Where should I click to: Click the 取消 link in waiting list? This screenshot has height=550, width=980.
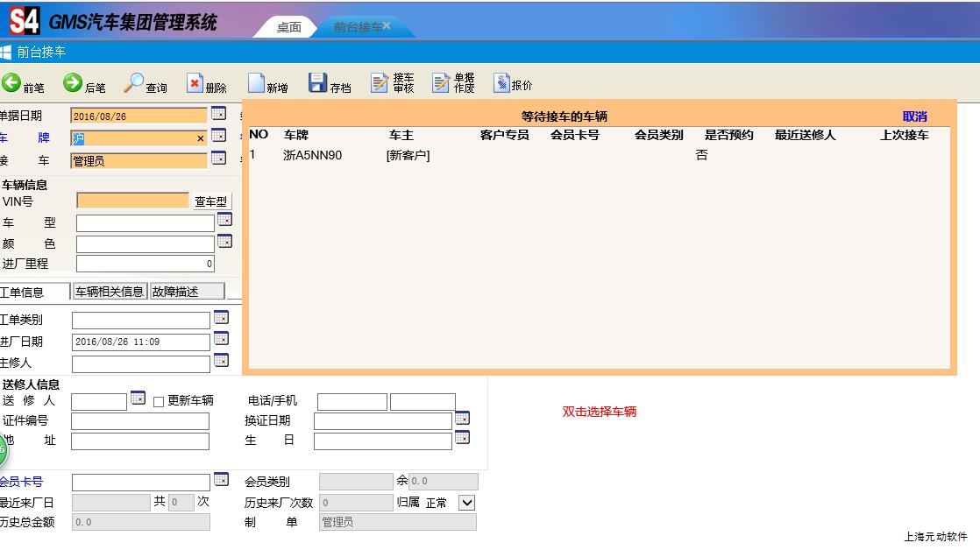coord(914,116)
